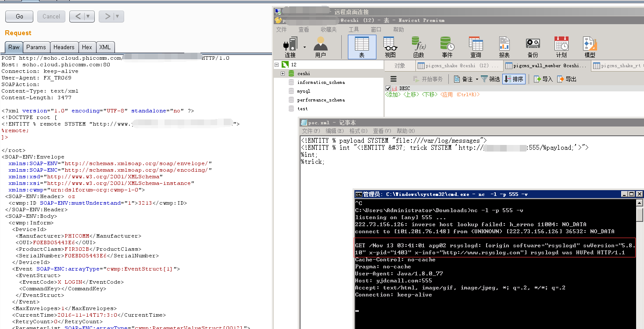The height and width of the screenshot is (329, 644).
Task: Select the test database in tree
Action: [303, 108]
